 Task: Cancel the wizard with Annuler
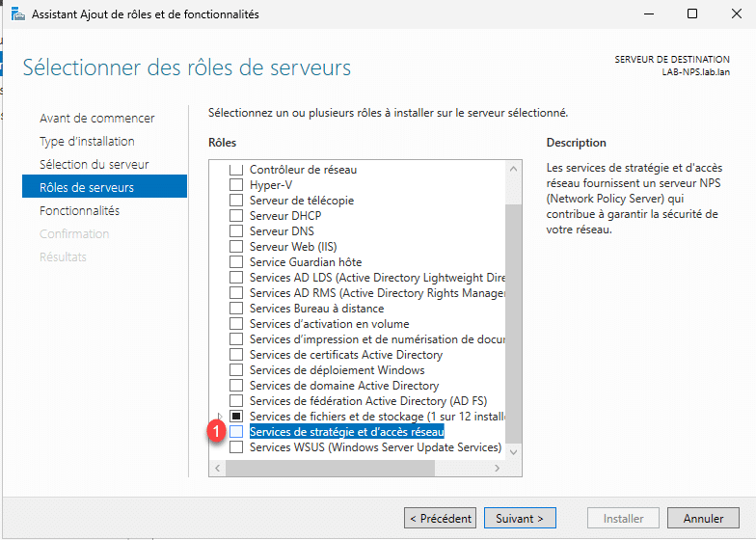[703, 518]
